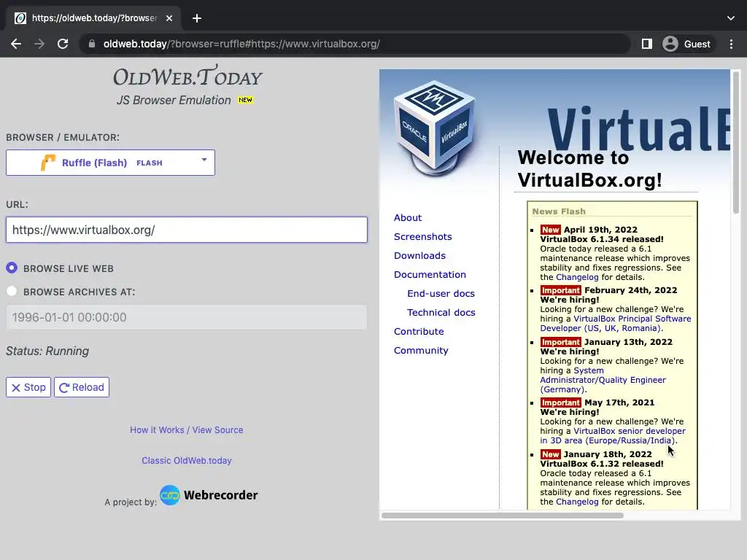Open Contribute sidebar link
Image resolution: width=747 pixels, height=560 pixels.
coord(419,332)
